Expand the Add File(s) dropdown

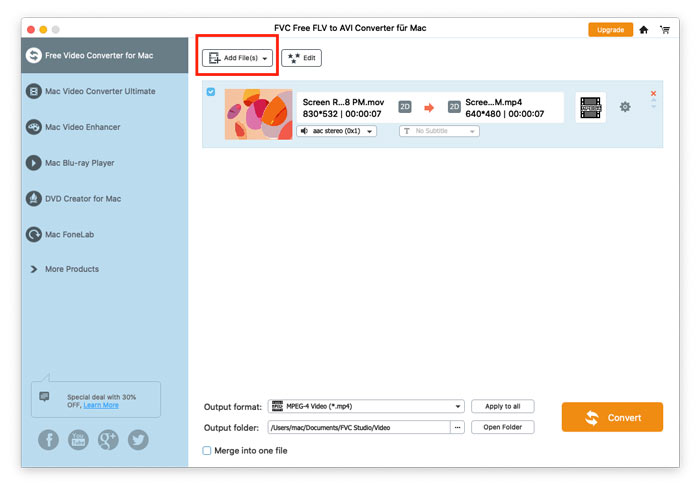click(266, 59)
